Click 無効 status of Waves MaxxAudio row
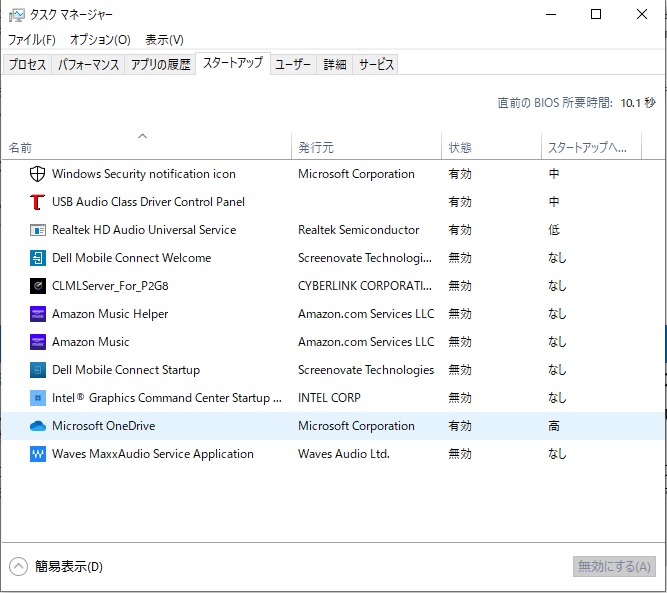Viewport: 667px width, 593px height. click(460, 454)
